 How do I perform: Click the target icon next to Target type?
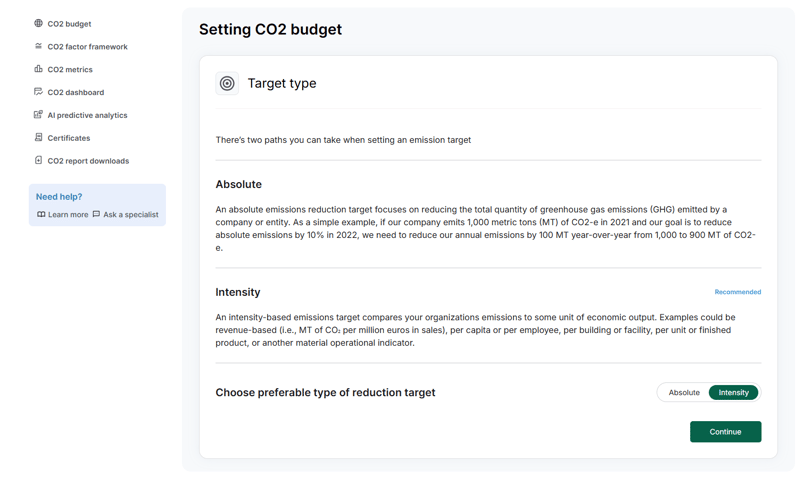click(x=227, y=84)
